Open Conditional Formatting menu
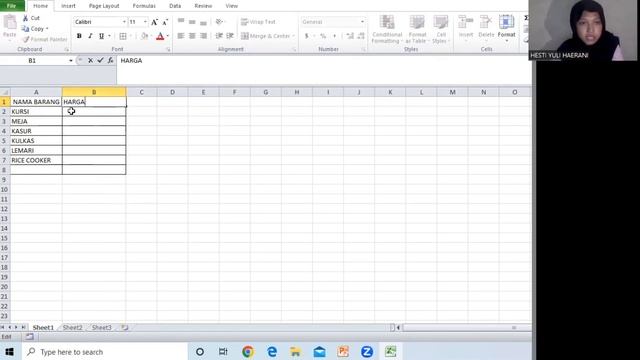 (387, 29)
